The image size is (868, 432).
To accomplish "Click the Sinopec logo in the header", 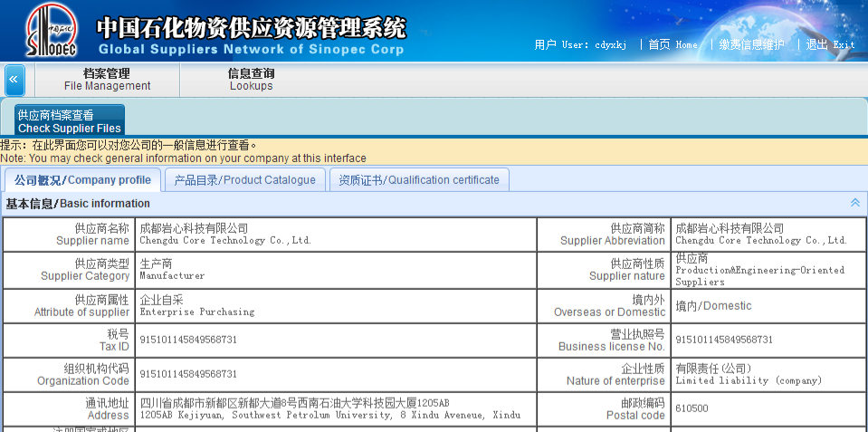I will click(51, 31).
